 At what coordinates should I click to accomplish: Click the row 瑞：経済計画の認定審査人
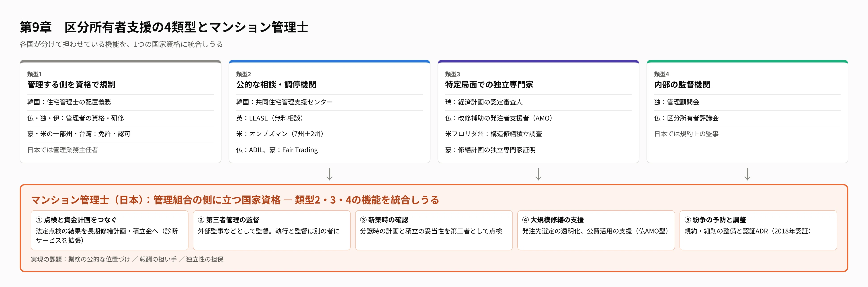[538, 102]
